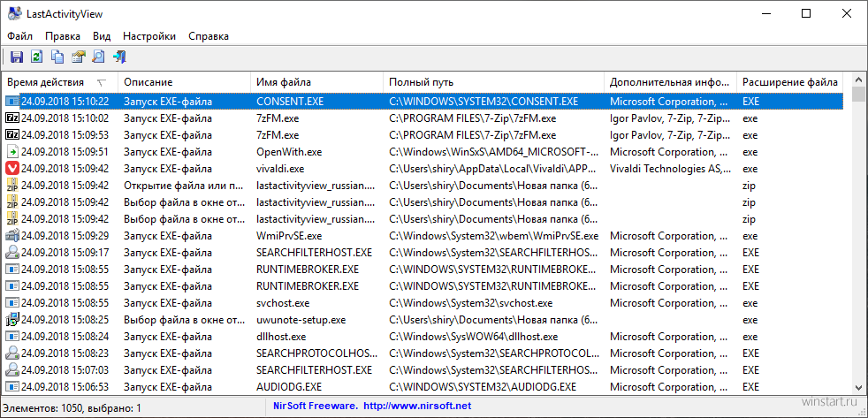The image size is (868, 418).
Task: Click path C:\Windows\SysWOW64\dllhost.exe
Action: point(473,337)
